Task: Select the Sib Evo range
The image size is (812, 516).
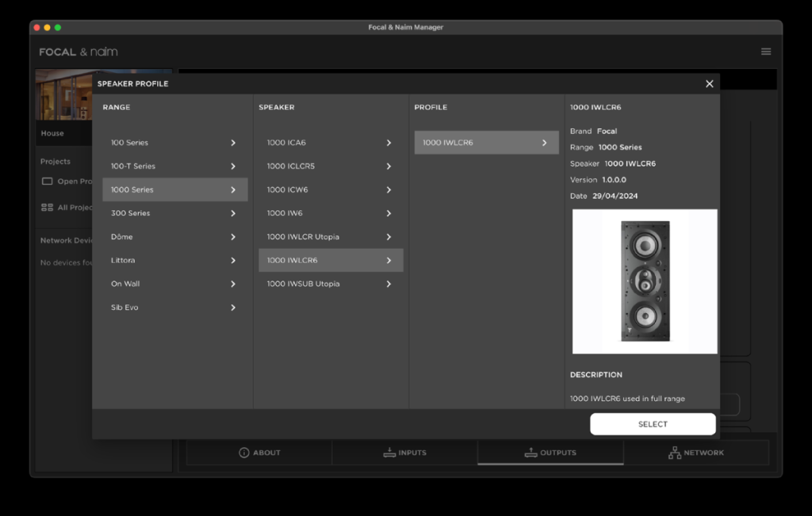Action: point(175,308)
